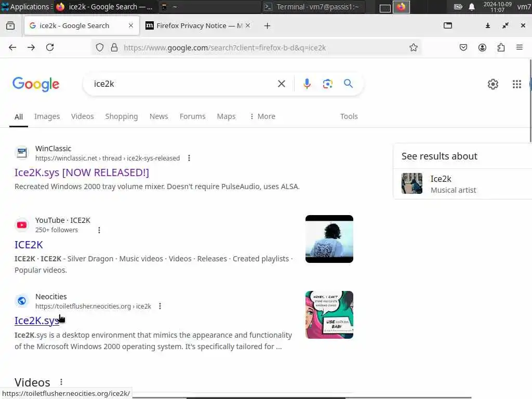The width and height of the screenshot is (532, 399).
Task: Click the battery indicator in system panel
Action: coord(458,7)
